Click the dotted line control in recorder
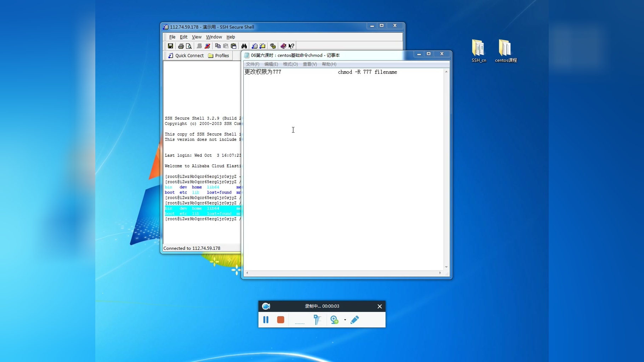Viewport: 644px width, 362px height. 300,323
